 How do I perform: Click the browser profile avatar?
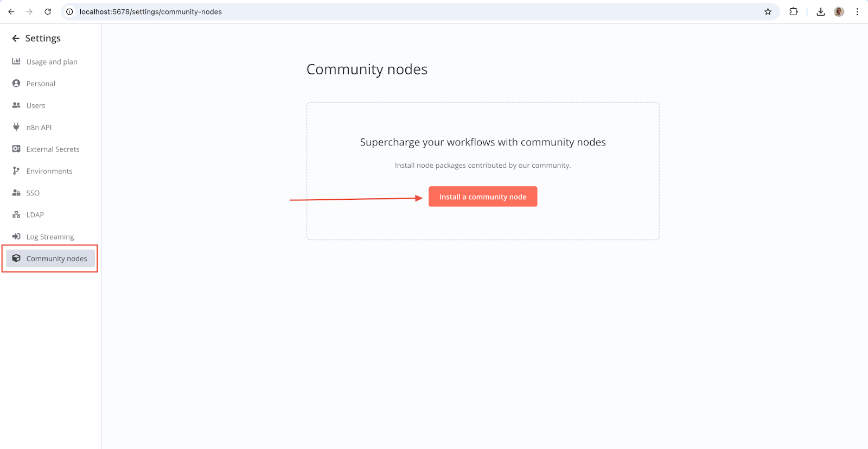pos(839,11)
